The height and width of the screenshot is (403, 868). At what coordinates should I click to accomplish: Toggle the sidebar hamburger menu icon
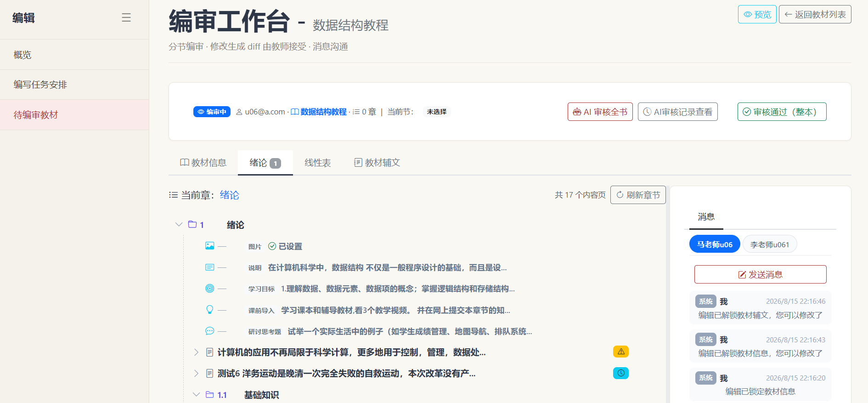(126, 17)
